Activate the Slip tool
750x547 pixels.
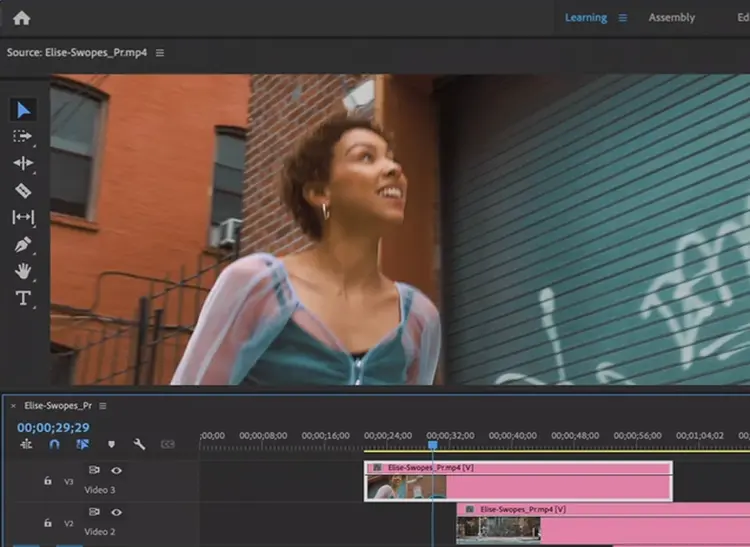23,217
